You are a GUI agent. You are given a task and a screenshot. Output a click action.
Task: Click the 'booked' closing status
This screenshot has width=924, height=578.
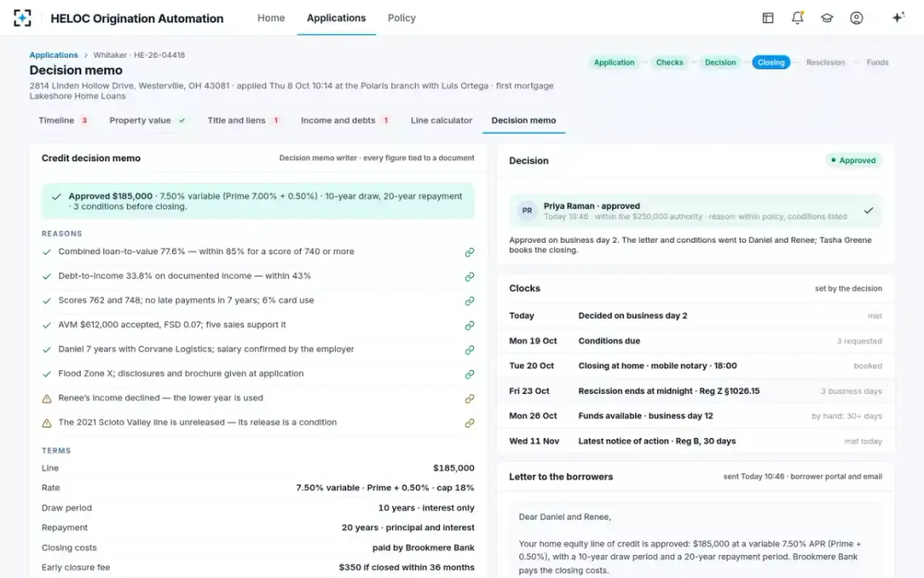[x=868, y=366]
